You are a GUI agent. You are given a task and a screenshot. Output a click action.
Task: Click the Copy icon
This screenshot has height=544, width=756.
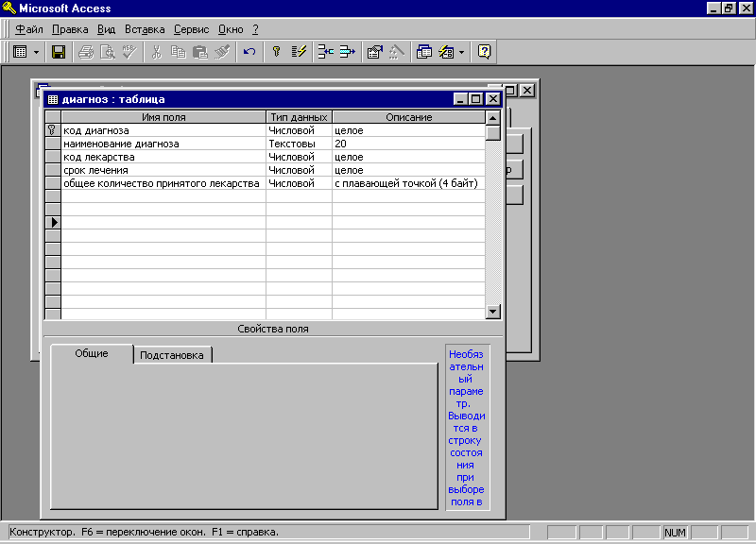179,52
